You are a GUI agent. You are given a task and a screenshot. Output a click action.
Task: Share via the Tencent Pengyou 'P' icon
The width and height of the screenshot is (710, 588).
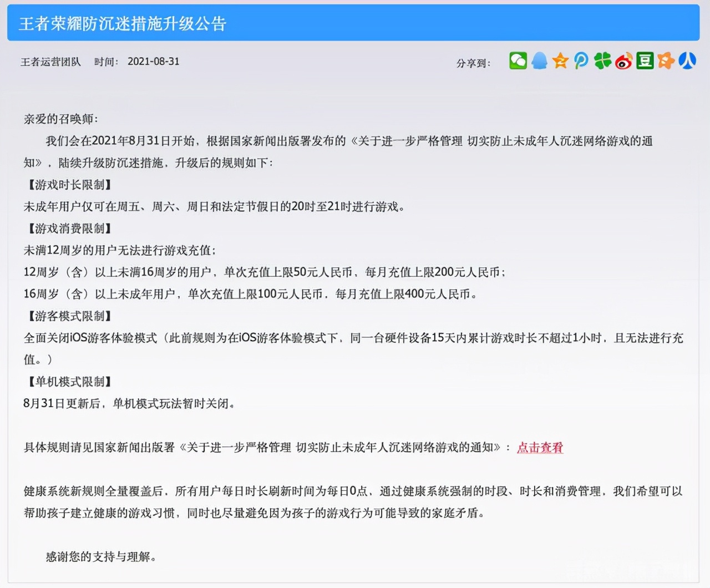(581, 61)
